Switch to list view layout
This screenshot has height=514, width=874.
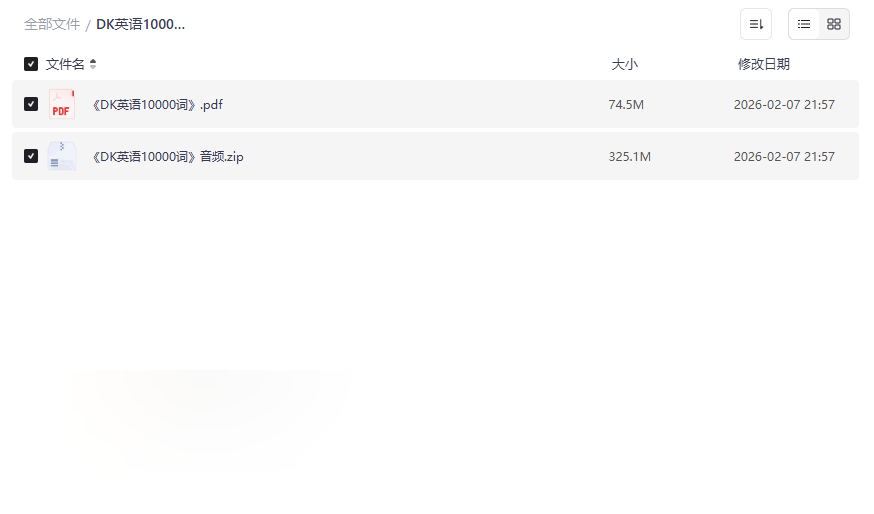click(x=804, y=24)
